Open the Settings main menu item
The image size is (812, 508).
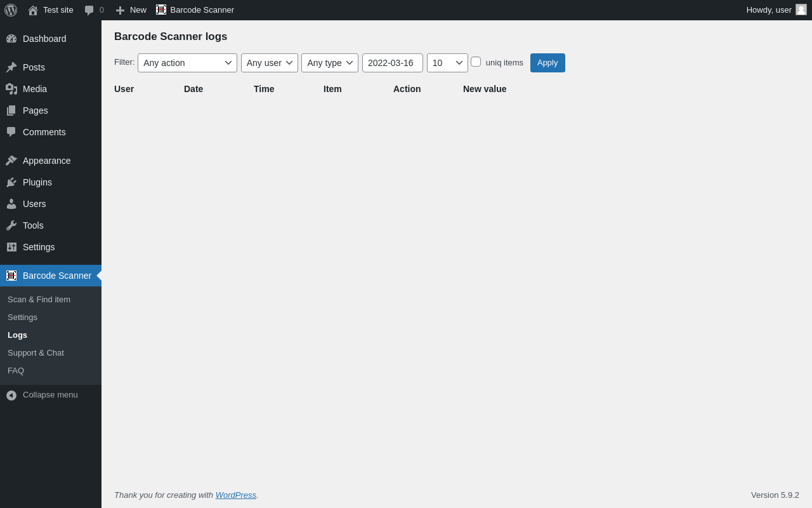(51, 247)
